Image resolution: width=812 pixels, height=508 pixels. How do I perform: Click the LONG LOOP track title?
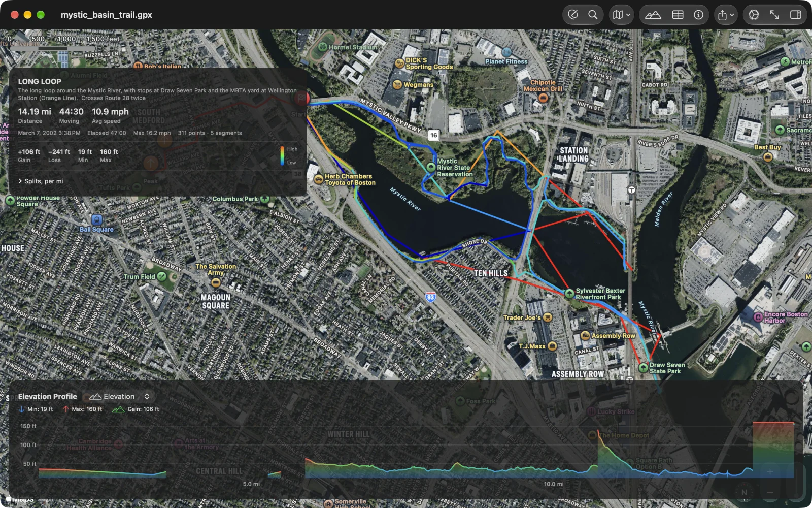40,81
